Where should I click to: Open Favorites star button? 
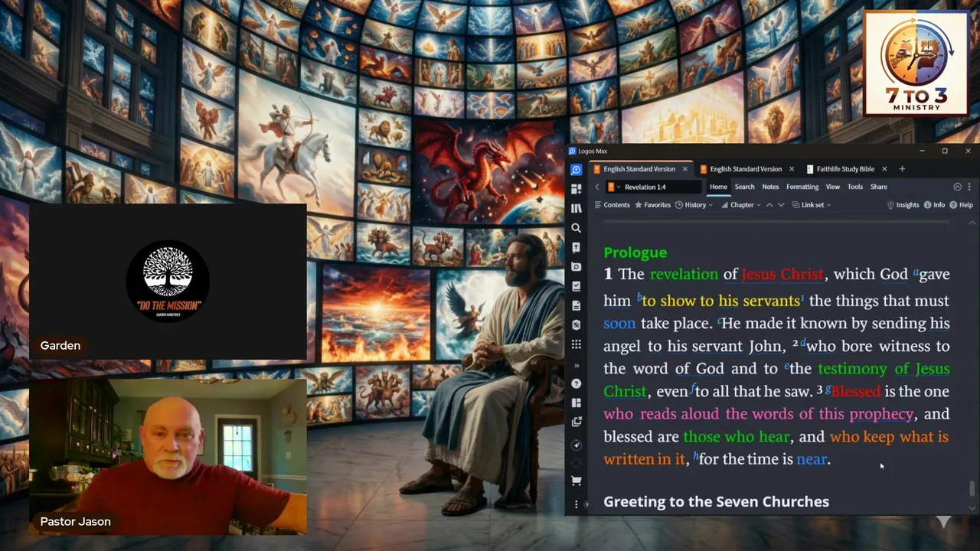[x=652, y=205]
